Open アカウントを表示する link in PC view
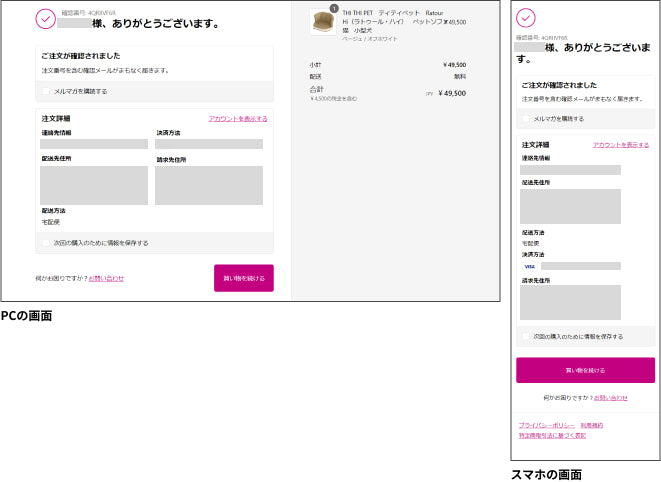 point(238,118)
